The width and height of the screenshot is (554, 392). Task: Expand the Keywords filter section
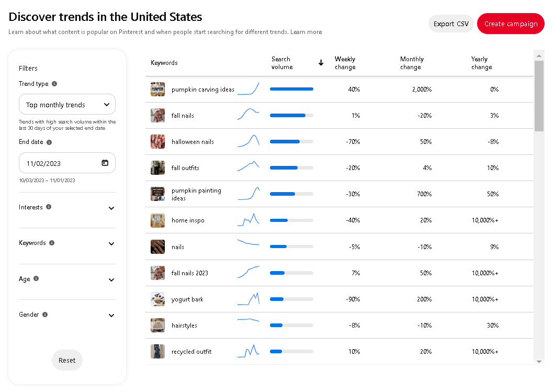[x=111, y=243]
